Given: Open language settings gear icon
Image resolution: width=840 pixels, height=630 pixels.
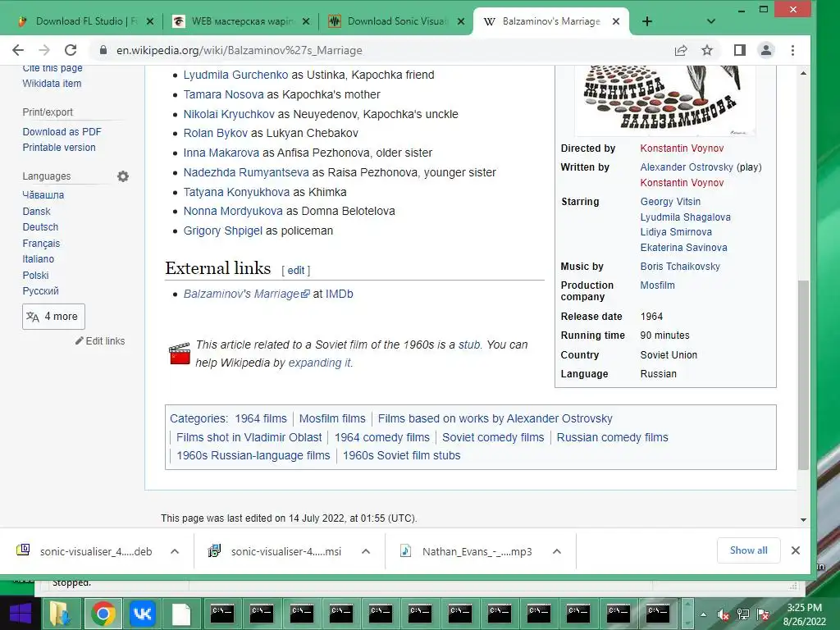Looking at the screenshot, I should (123, 176).
